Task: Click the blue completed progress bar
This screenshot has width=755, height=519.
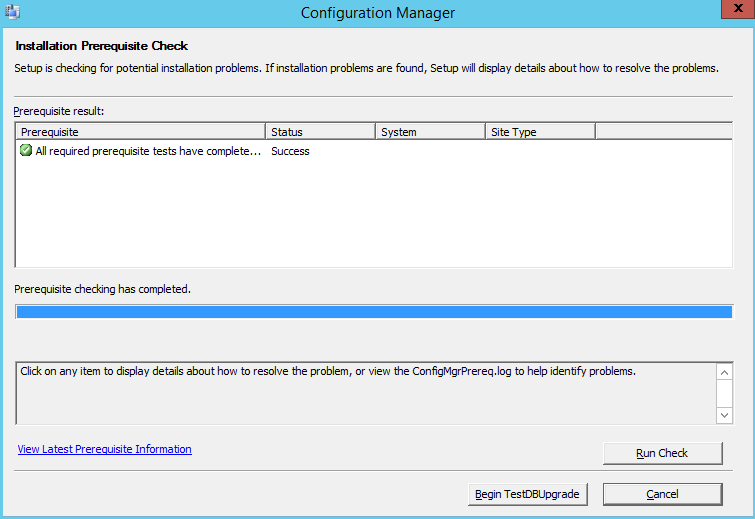Action: [374, 311]
